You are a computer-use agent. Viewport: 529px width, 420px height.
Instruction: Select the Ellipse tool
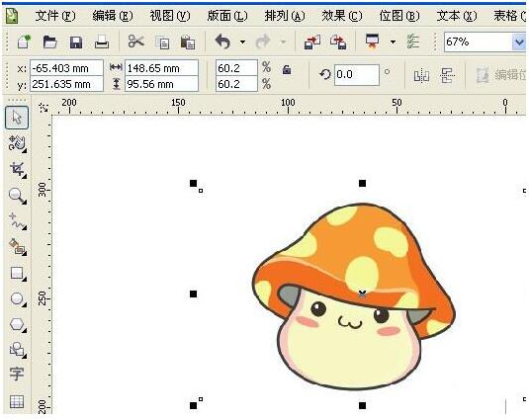pos(17,299)
